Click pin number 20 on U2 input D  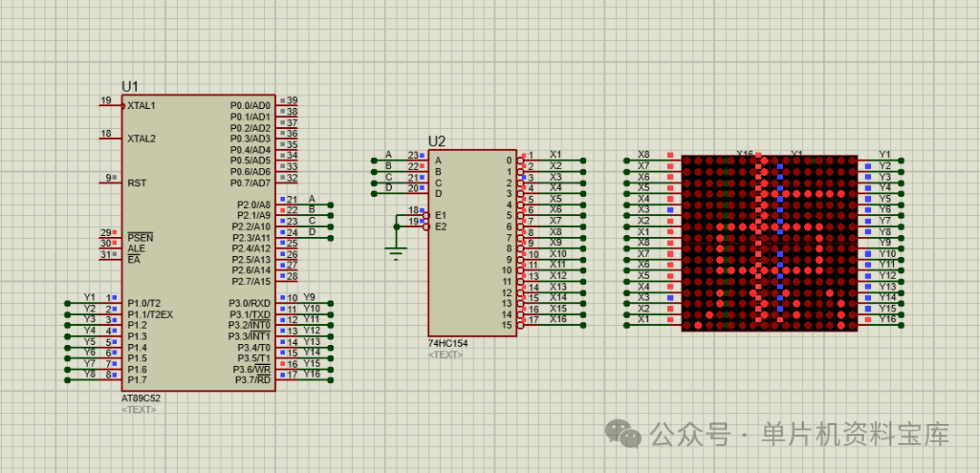click(x=413, y=188)
